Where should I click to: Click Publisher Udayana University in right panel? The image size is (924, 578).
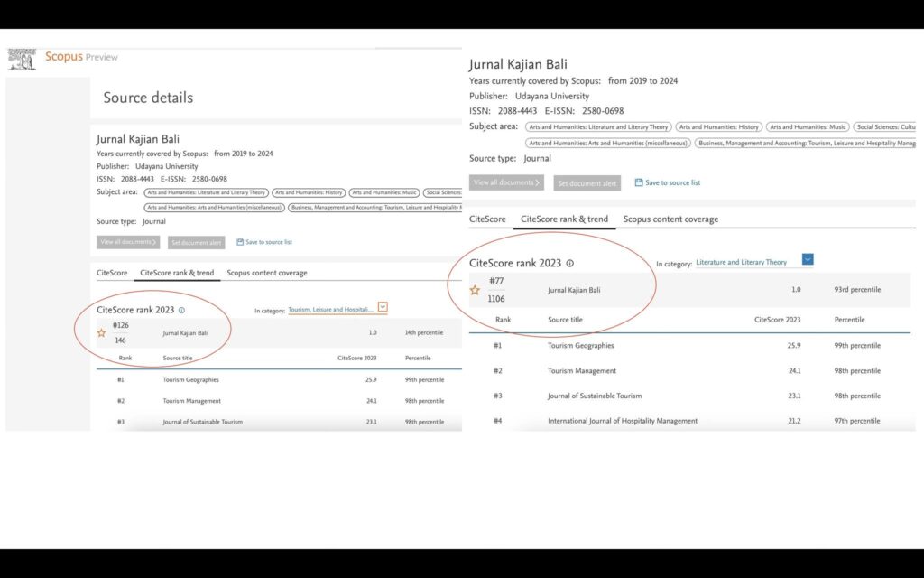[529, 96]
